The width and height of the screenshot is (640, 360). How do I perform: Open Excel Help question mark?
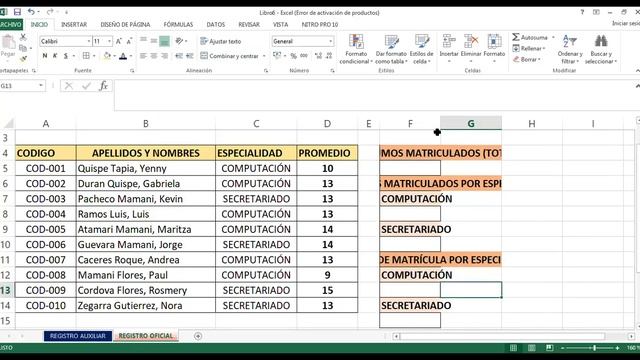pos(582,12)
